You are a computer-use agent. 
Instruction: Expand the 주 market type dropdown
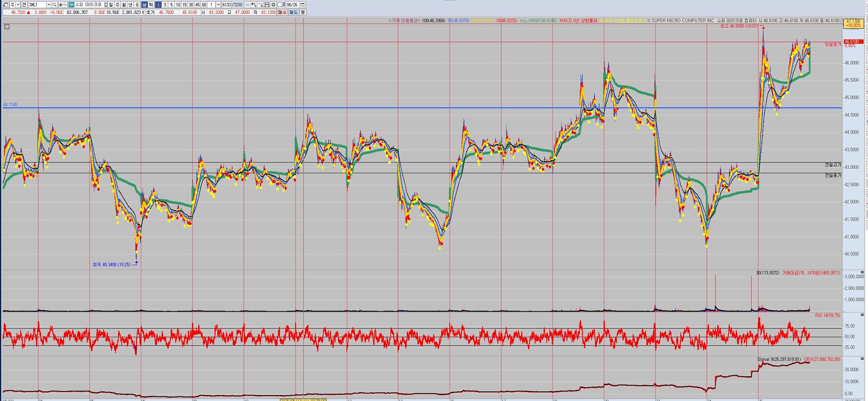18,5
